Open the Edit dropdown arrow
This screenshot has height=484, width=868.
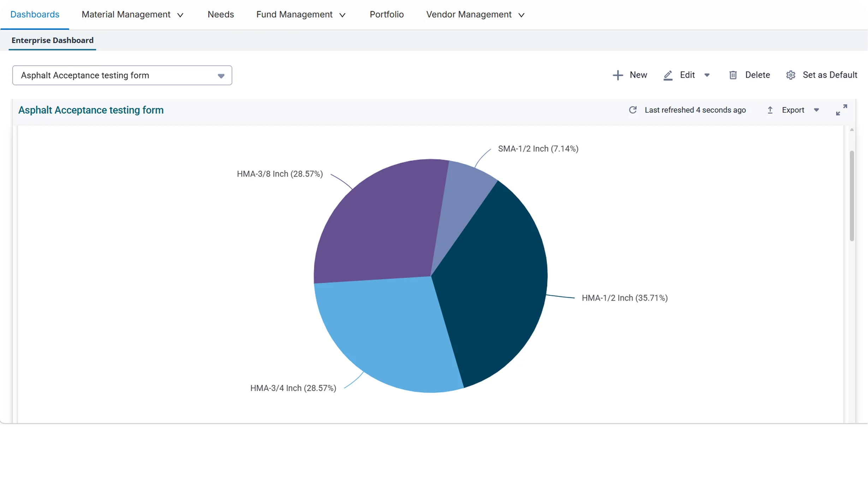[707, 75]
